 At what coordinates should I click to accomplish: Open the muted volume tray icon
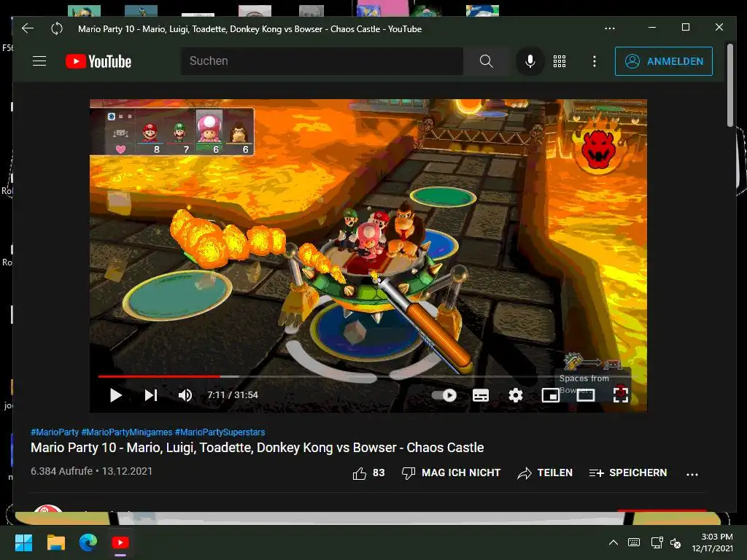676,542
